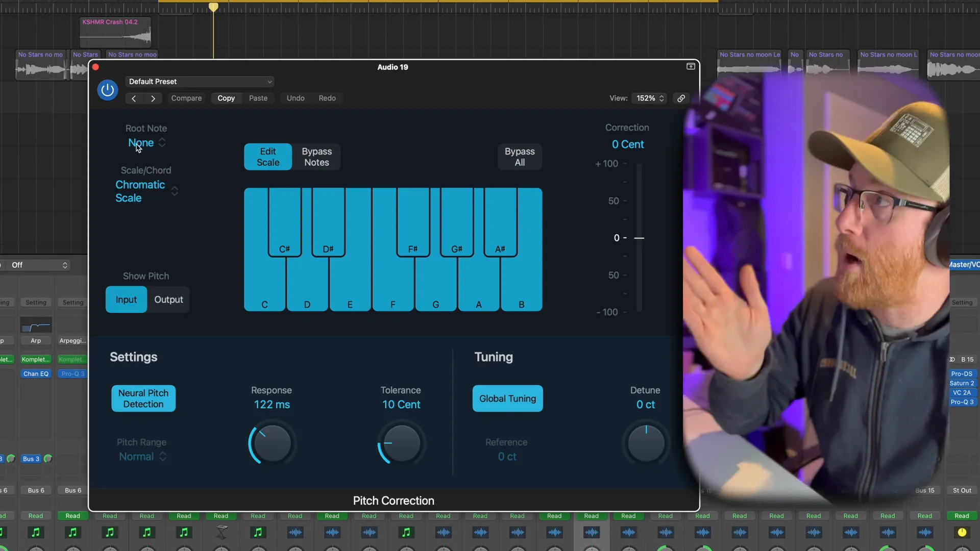Open the Default Preset dropdown
980x551 pixels.
(200, 82)
